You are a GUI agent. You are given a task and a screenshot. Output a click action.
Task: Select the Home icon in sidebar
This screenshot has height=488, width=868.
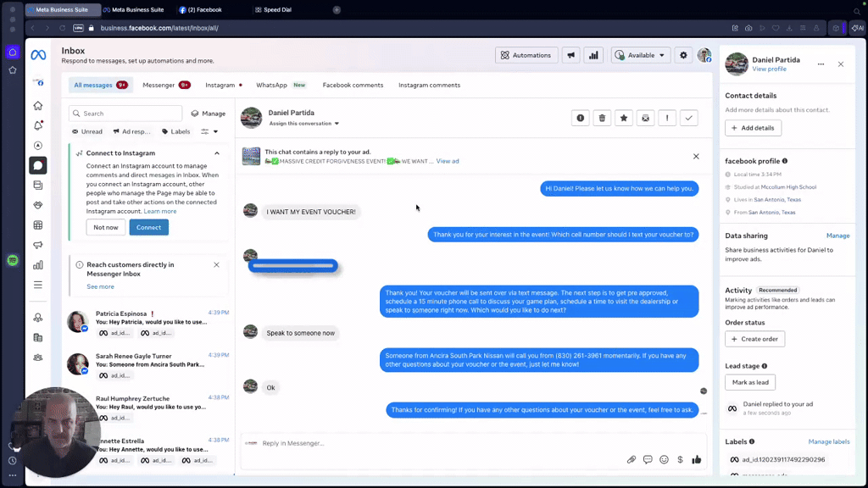coord(36,105)
